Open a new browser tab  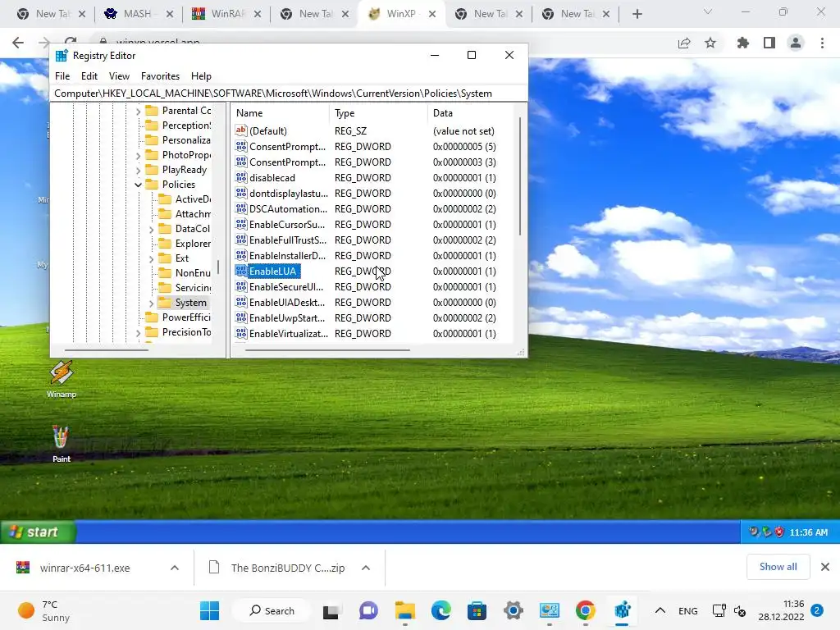pyautogui.click(x=637, y=14)
